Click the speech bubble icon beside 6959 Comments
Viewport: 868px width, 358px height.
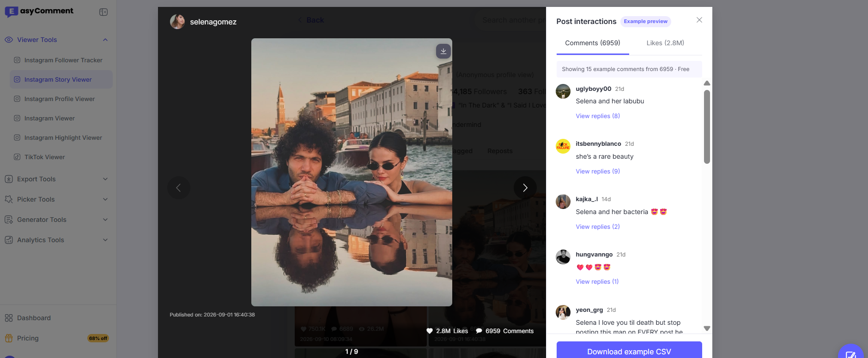[479, 331]
